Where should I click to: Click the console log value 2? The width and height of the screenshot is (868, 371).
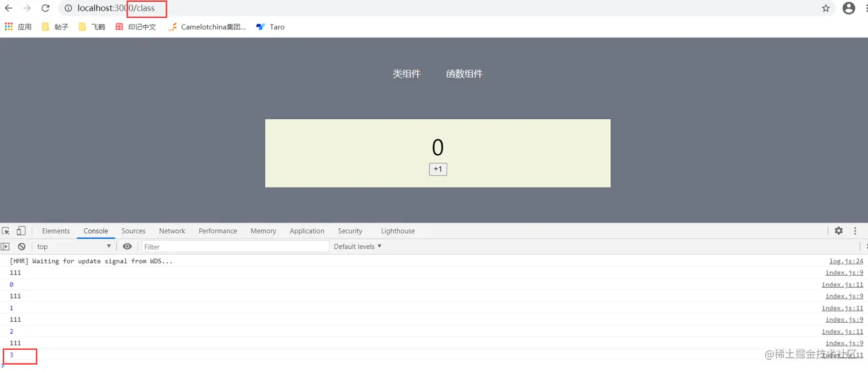11,331
